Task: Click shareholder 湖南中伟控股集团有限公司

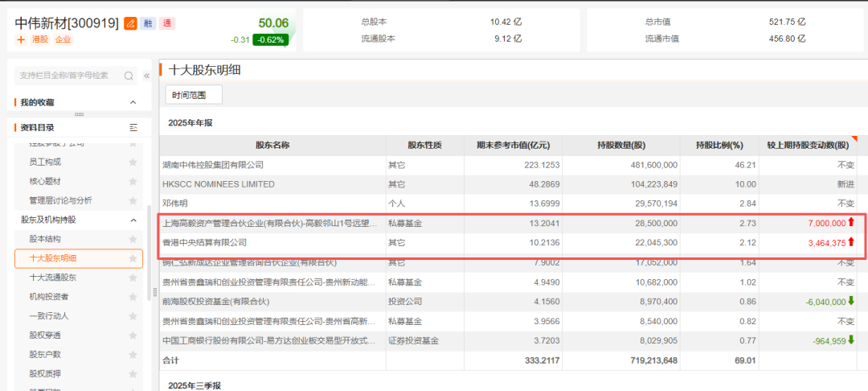Action: click(213, 165)
